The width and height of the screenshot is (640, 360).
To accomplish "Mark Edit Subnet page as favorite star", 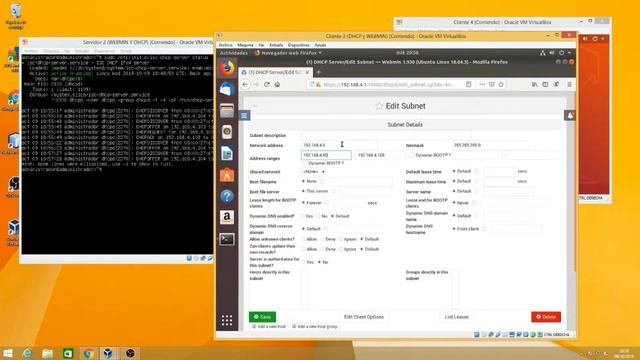I will click(379, 106).
